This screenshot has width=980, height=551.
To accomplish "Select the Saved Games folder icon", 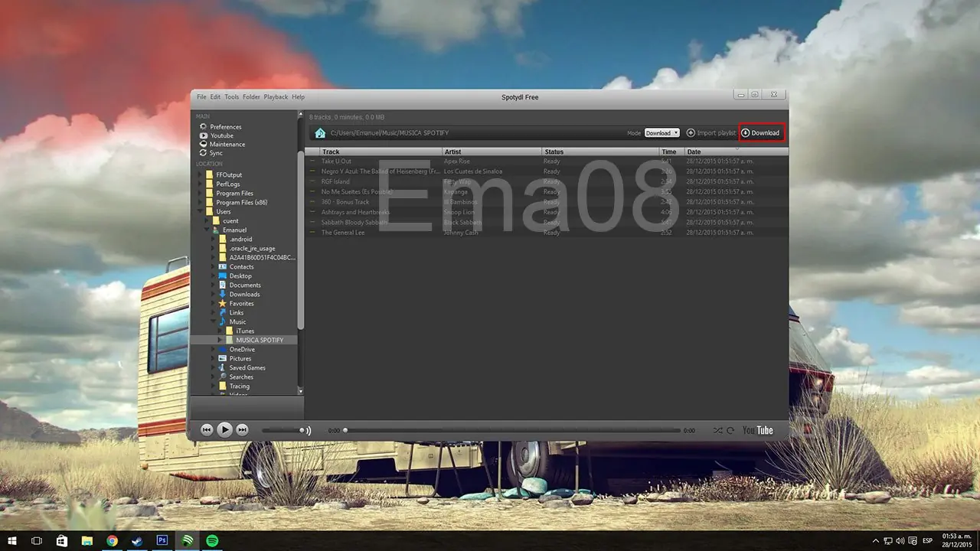I will 223,368.
